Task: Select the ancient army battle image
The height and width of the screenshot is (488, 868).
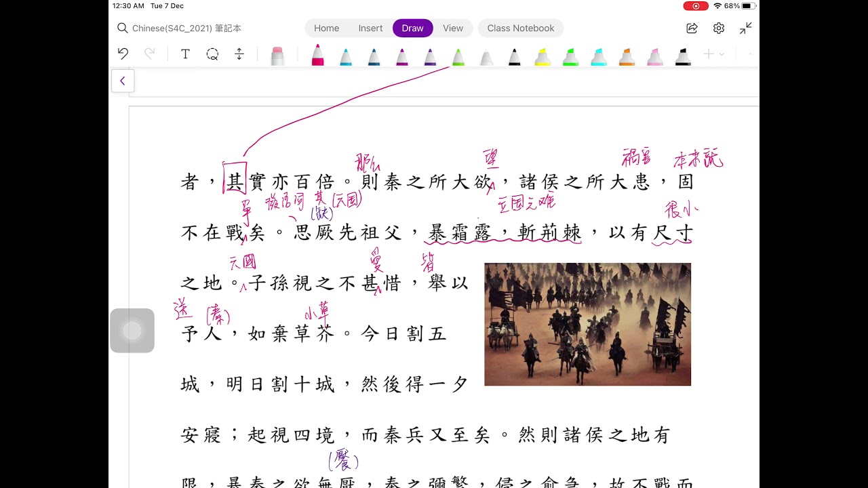Action: (x=588, y=325)
